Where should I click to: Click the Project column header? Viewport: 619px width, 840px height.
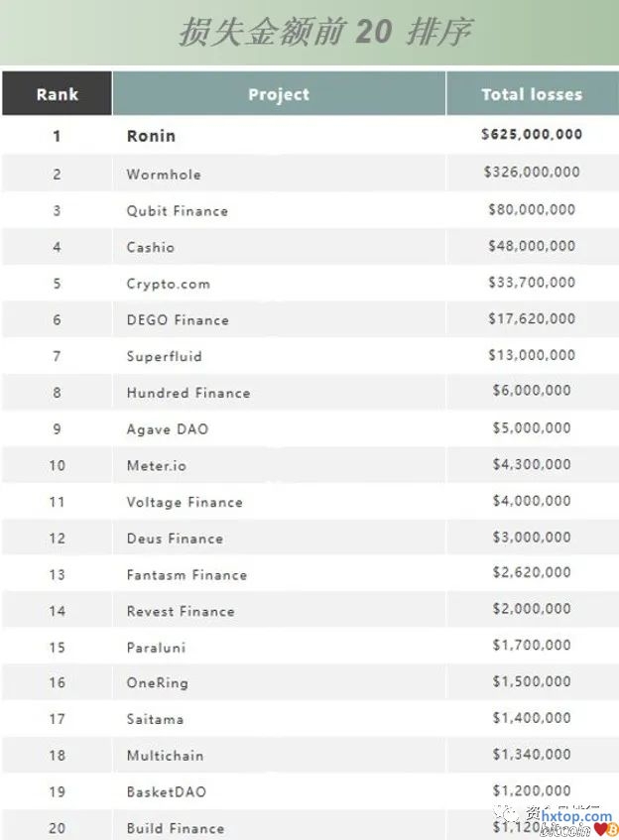(x=279, y=95)
